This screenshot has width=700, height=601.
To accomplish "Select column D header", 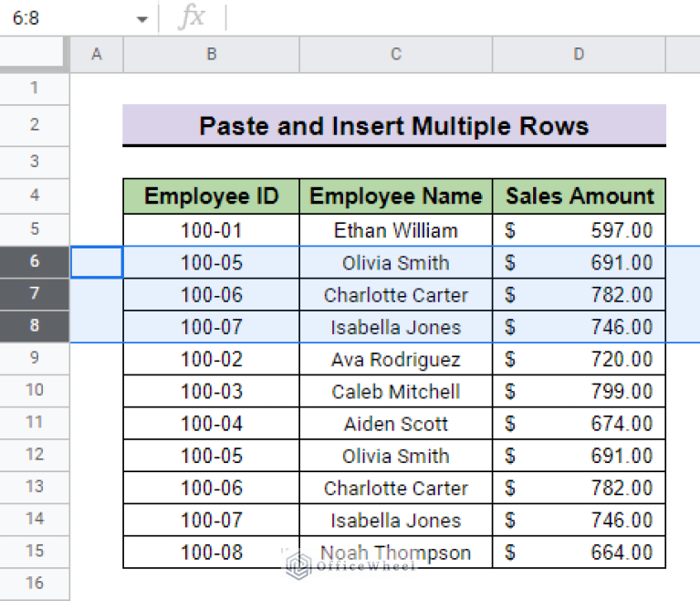I will tap(579, 55).
